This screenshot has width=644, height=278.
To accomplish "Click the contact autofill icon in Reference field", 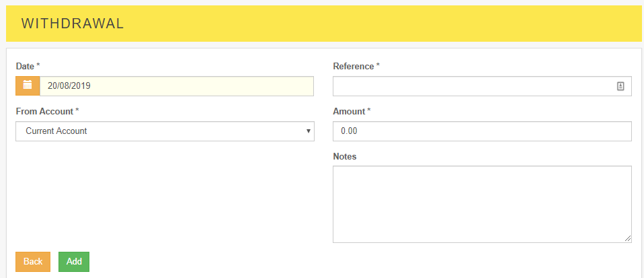I will pos(620,86).
